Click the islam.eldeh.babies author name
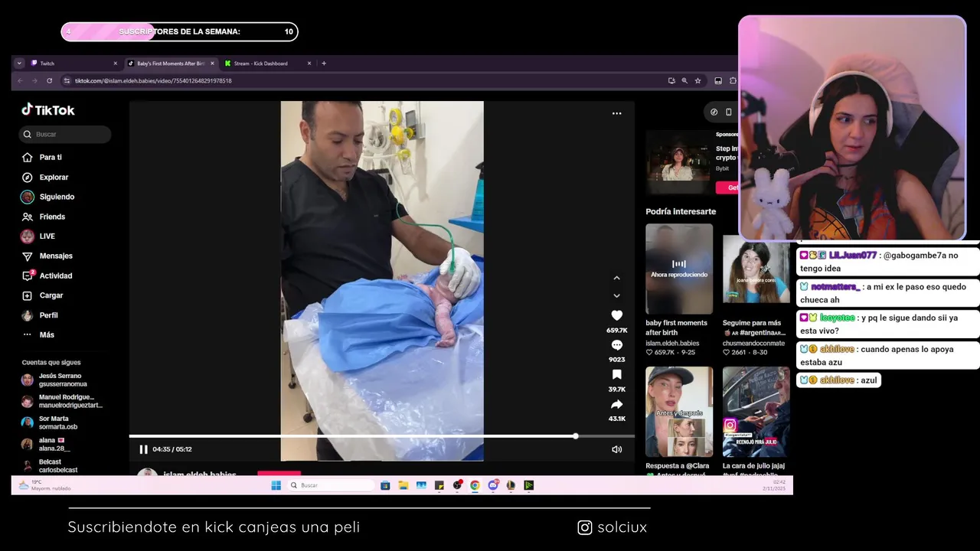Image resolution: width=980 pixels, height=551 pixels. 672,344
